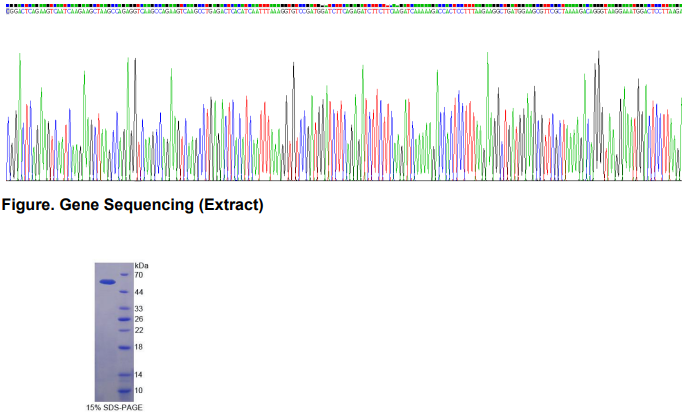The width and height of the screenshot is (684, 415).
Task: Click the 44 kDa marker label
Action: [139, 292]
